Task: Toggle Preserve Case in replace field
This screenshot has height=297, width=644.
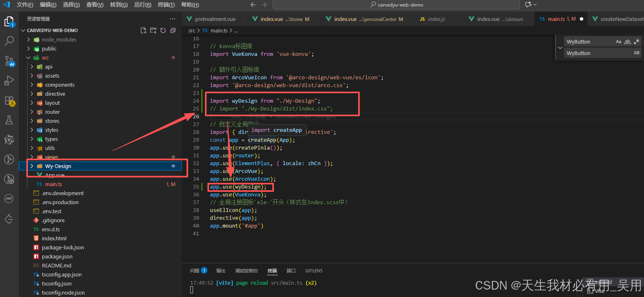Action: point(637,53)
